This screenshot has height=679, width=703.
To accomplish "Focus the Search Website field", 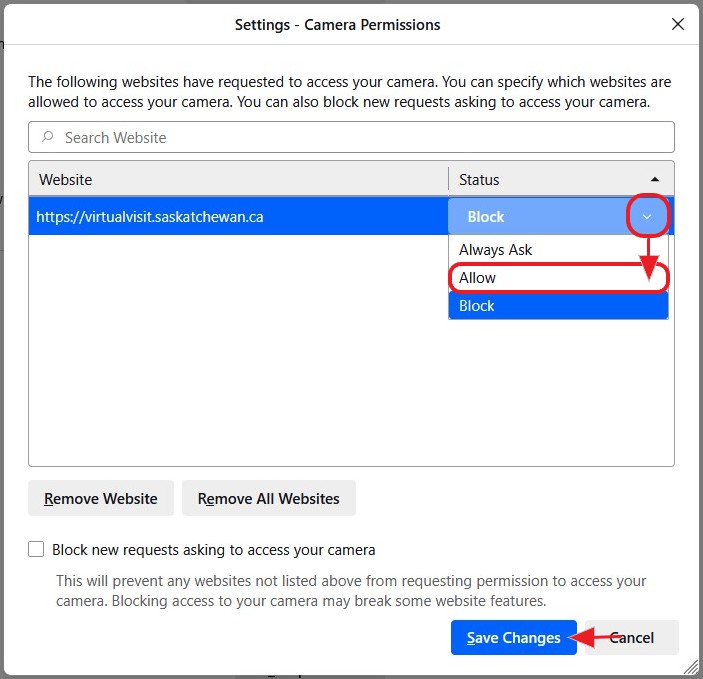I will (360, 138).
